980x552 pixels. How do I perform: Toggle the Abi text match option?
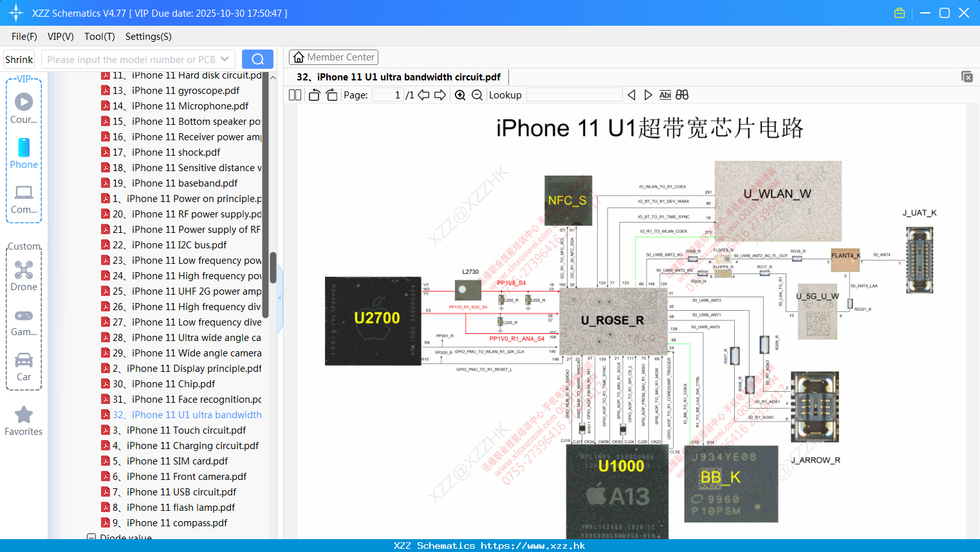click(665, 95)
